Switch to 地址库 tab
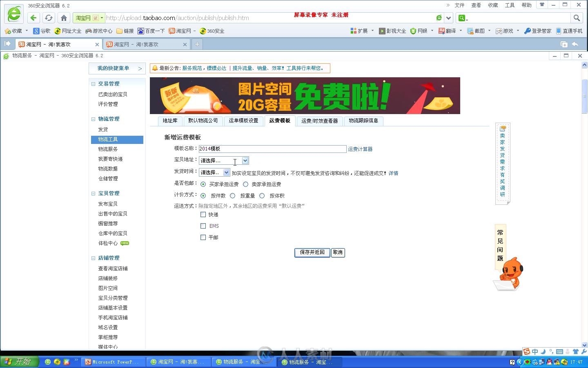Viewport: 588px width, 368px height. [170, 121]
